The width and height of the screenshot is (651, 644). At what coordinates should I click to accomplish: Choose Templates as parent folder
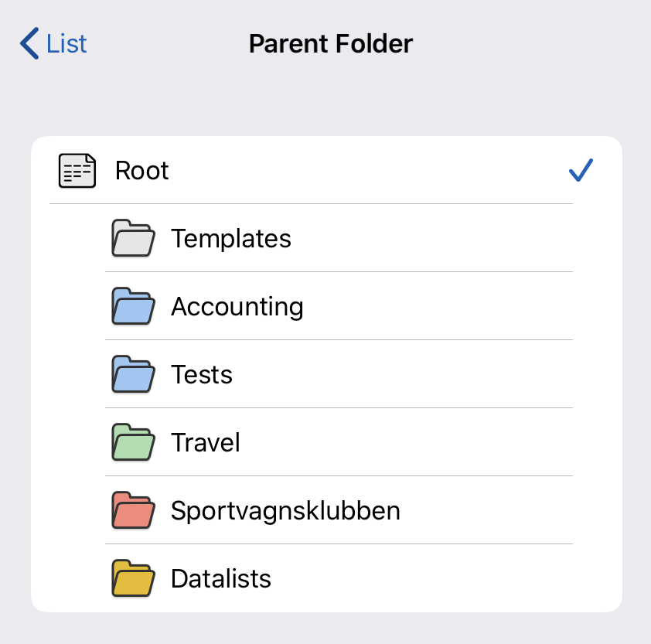[x=231, y=238]
